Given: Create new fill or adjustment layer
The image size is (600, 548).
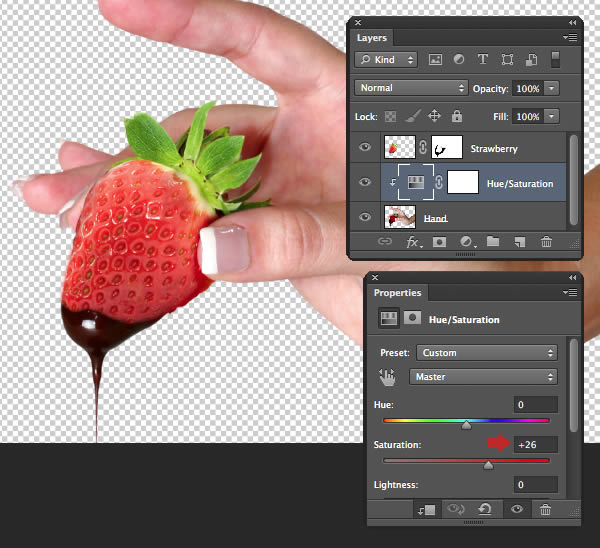Looking at the screenshot, I should pos(466,242).
